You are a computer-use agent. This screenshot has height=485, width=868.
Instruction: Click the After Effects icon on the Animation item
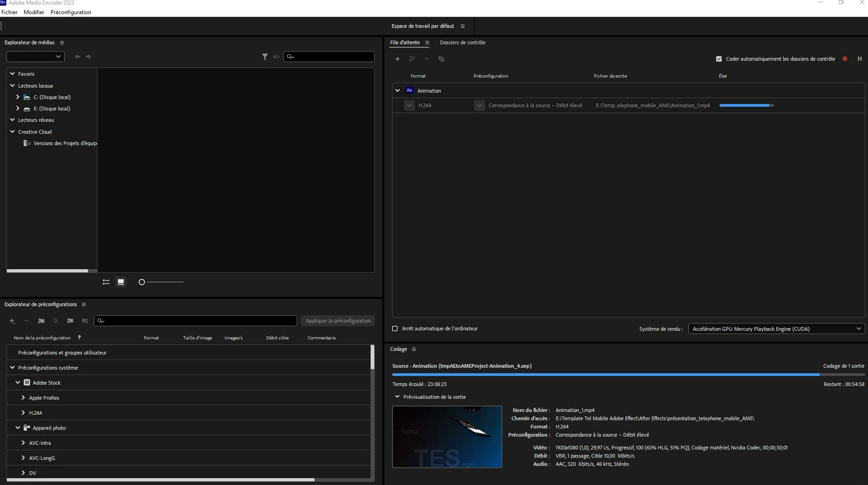[409, 90]
